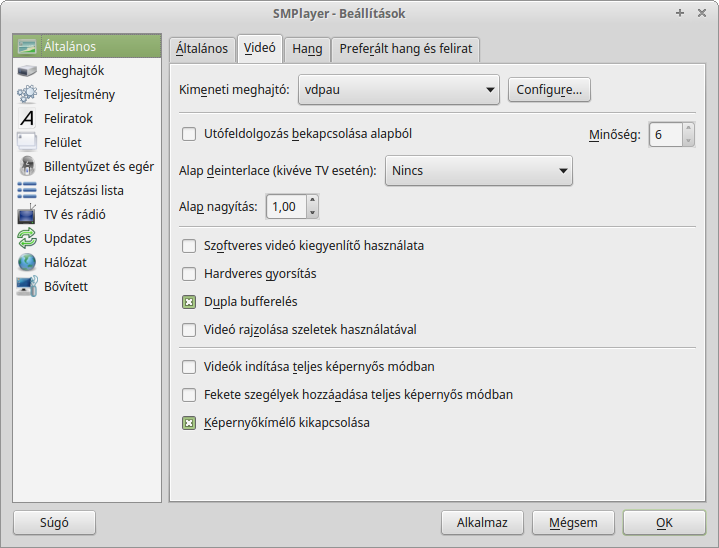Image resolution: width=719 pixels, height=548 pixels.
Task: Click the Updates green arrows icon
Action: click(x=27, y=238)
